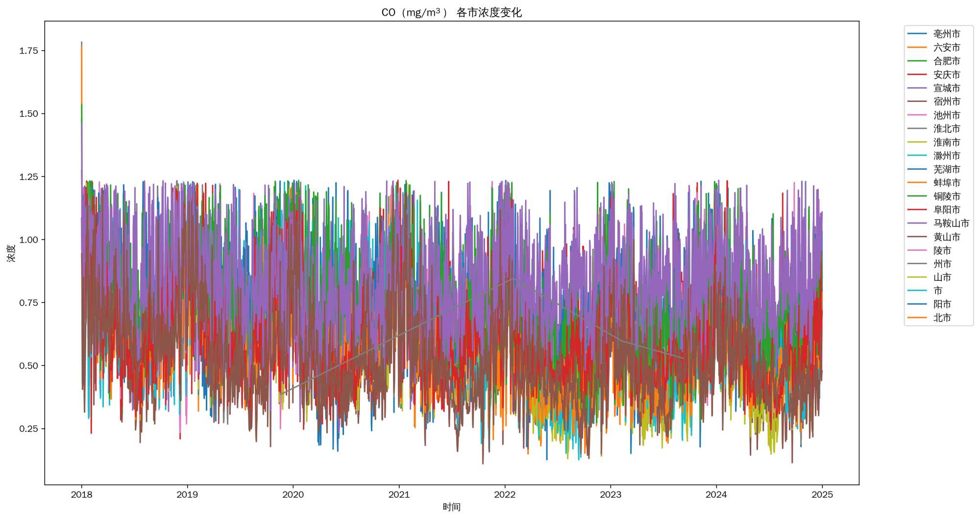Select the 安庆市 legend entry text
980x518 pixels.
coord(946,74)
